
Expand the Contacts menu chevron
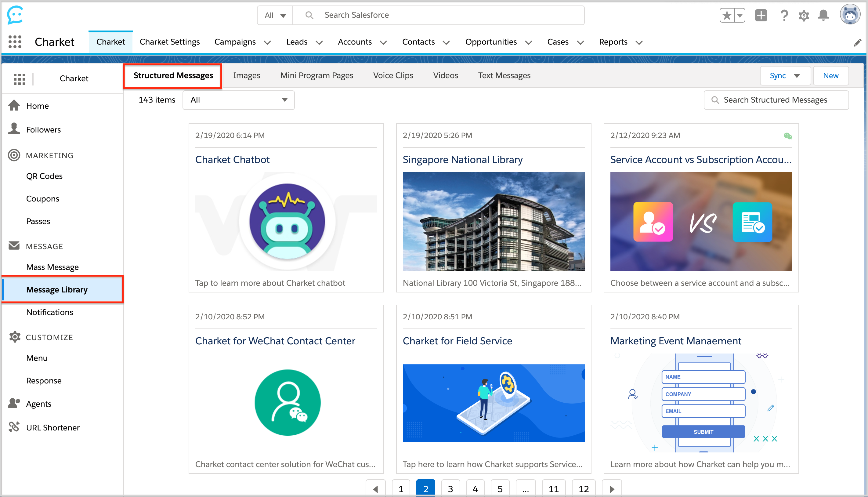point(446,43)
